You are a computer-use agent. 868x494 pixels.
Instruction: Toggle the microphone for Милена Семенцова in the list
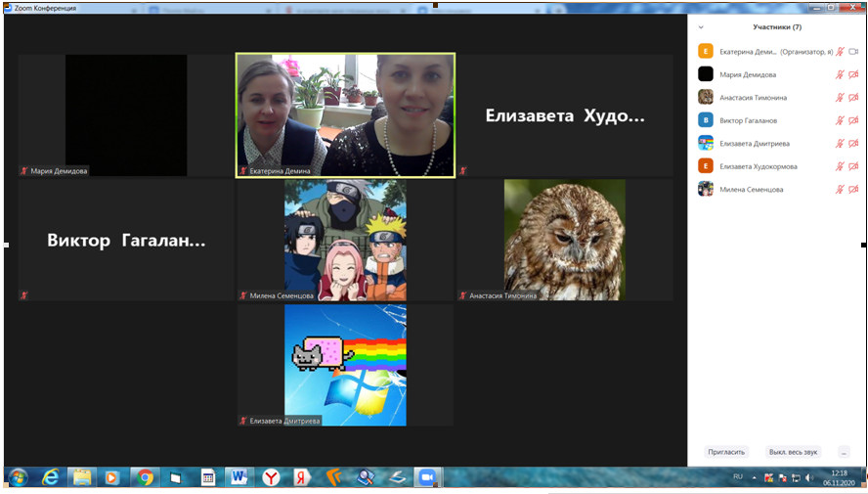pyautogui.click(x=839, y=189)
